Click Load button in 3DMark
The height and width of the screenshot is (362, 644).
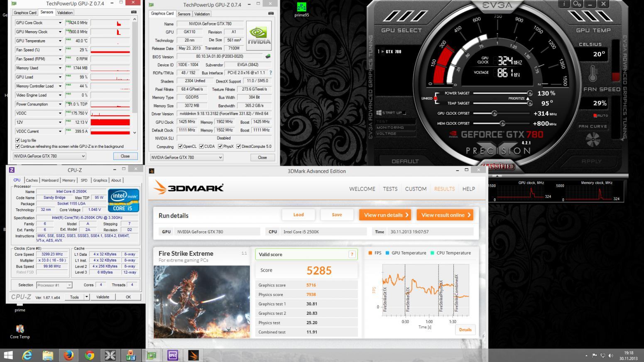(299, 215)
